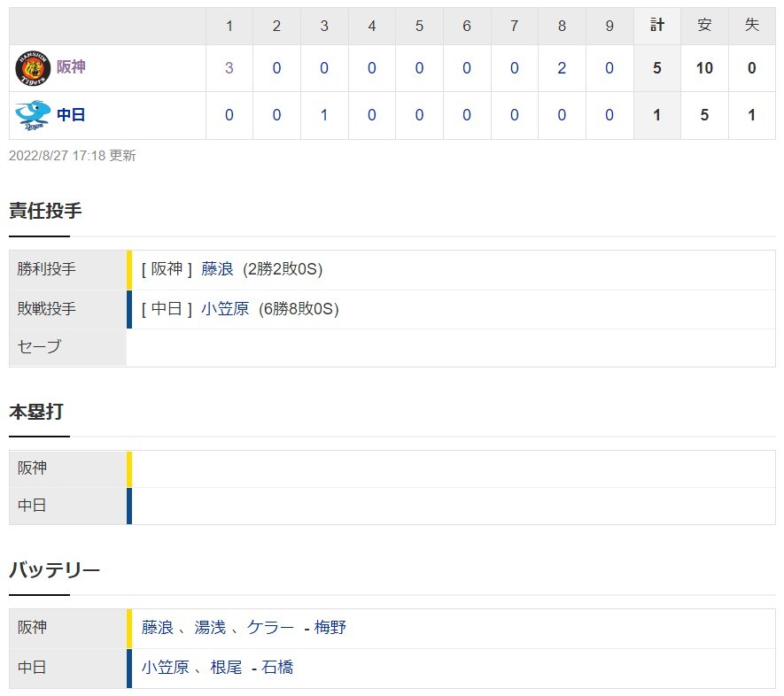Click 小笠原 in the Chunichi battery row
784x696 pixels.
pos(165,668)
